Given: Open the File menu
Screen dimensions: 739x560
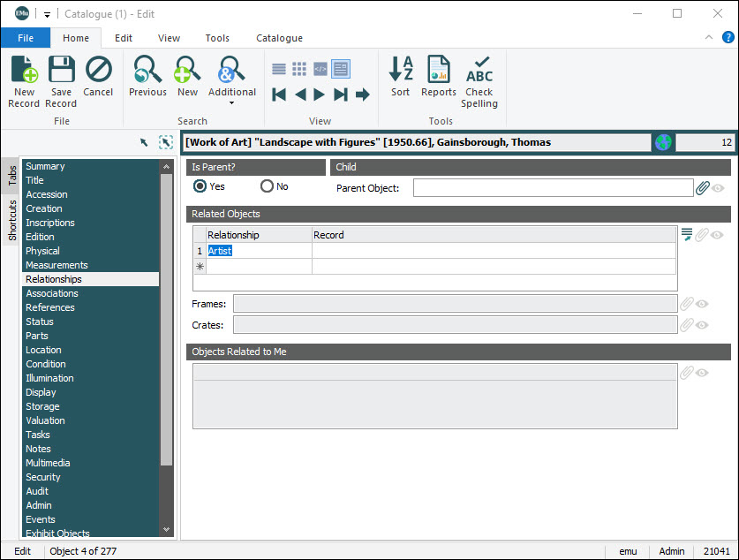Looking at the screenshot, I should coord(26,38).
